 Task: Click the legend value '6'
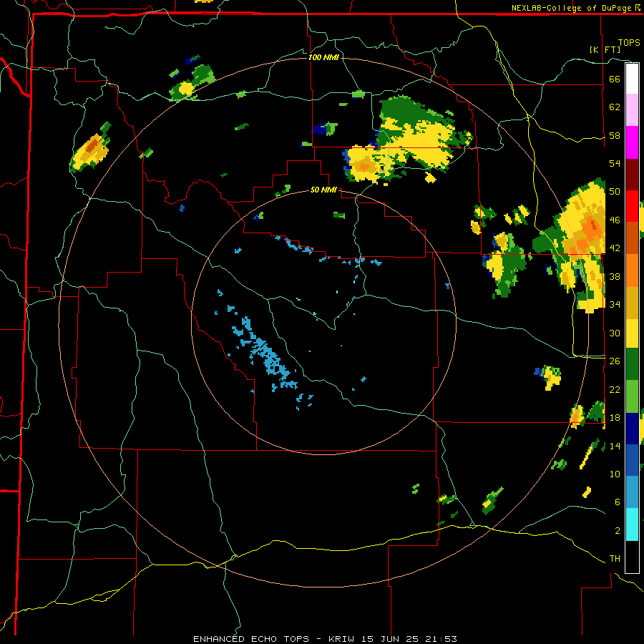pos(617,502)
